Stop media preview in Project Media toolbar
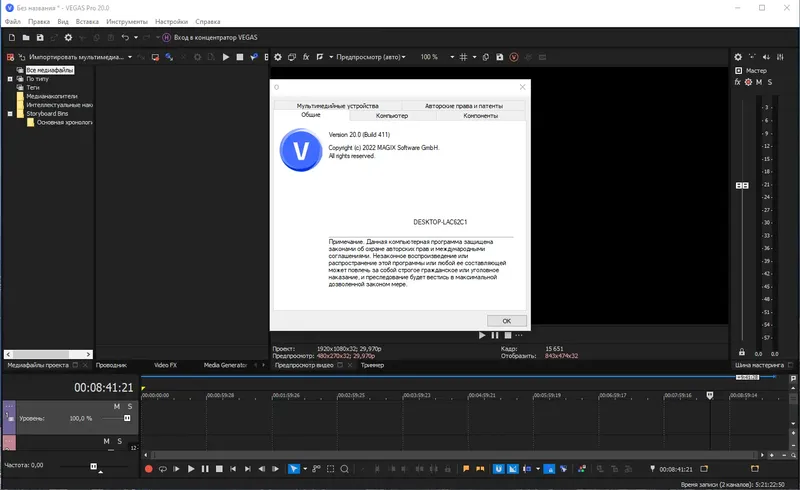 pyautogui.click(x=240, y=57)
